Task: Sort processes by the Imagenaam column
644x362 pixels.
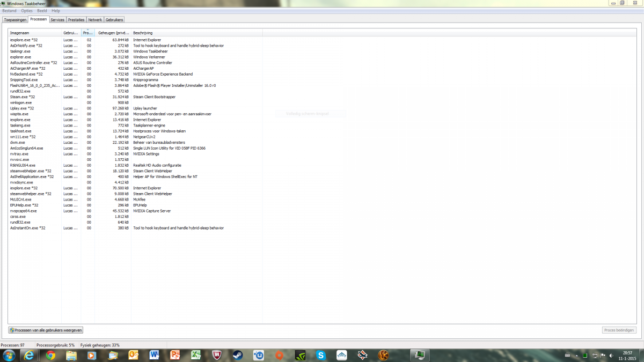Action: tap(35, 33)
